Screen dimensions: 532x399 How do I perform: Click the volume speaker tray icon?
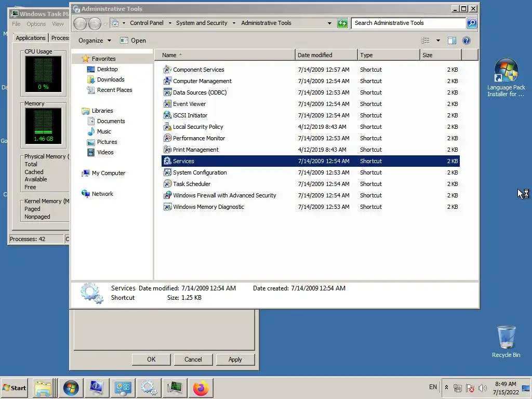482,388
